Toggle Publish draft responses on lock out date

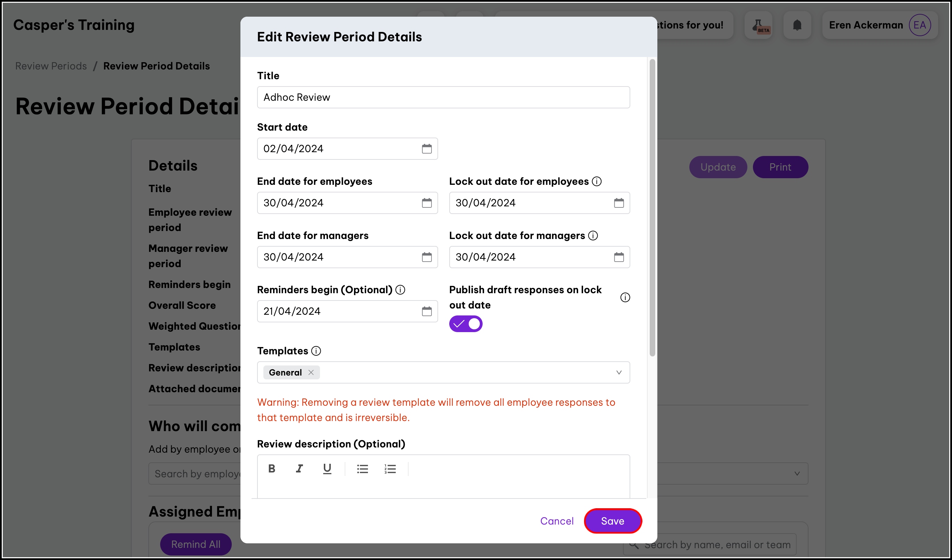tap(466, 324)
